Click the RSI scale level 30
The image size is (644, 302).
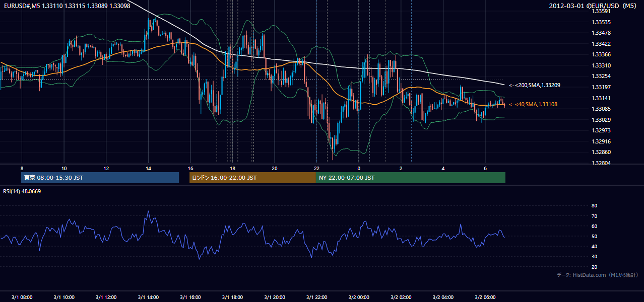pos(595,257)
